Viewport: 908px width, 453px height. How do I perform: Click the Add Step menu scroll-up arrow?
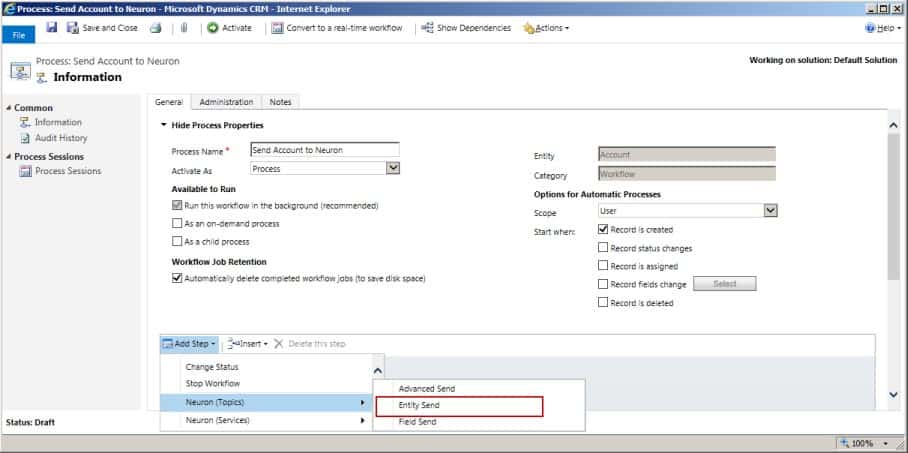[x=378, y=370]
